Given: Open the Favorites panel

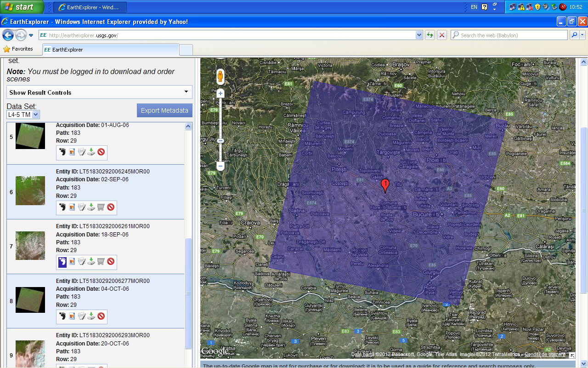Looking at the screenshot, I should tap(18, 49).
